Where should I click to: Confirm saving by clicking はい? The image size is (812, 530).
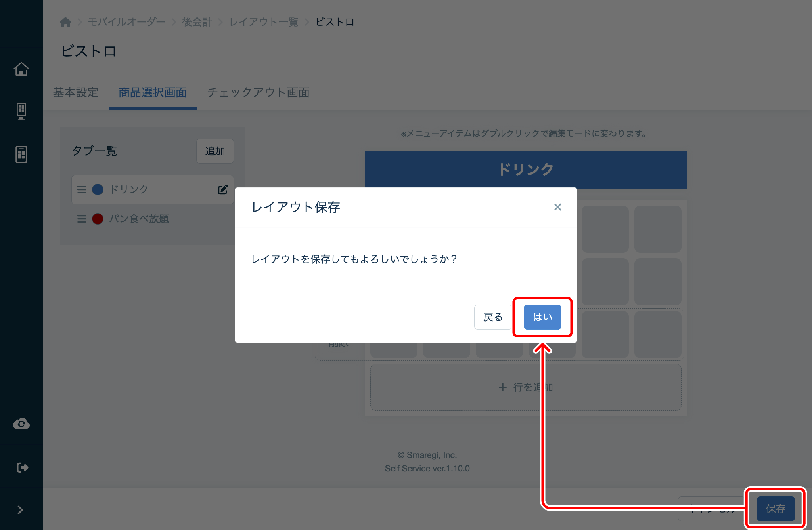coord(542,317)
